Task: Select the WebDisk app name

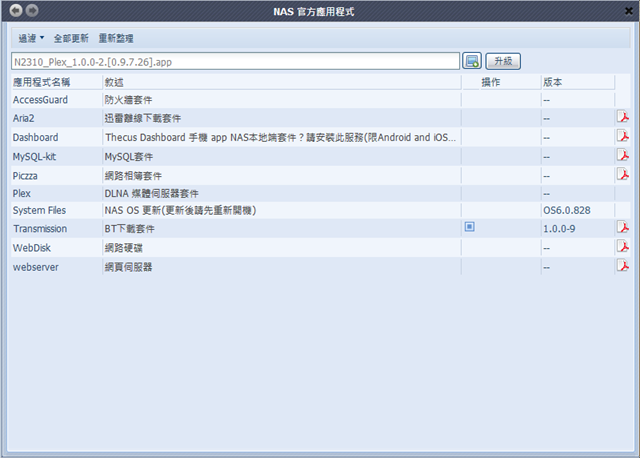Action: point(32,248)
